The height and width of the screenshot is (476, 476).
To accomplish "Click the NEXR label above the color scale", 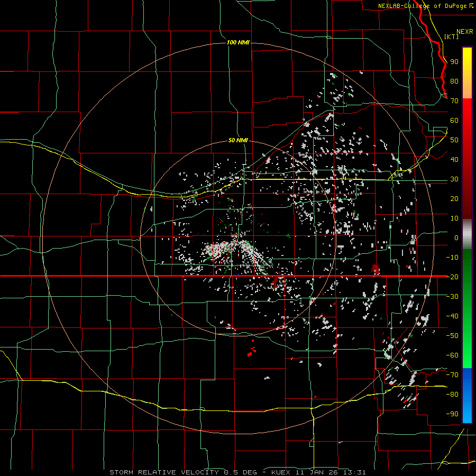I will coord(465,32).
